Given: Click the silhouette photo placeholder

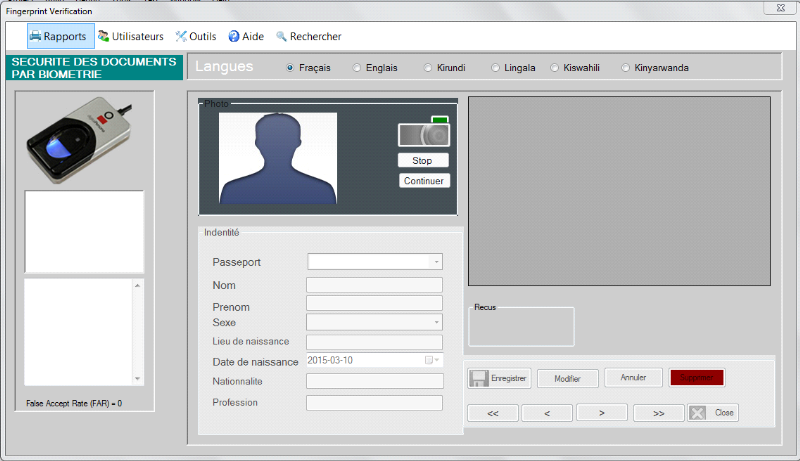Looking at the screenshot, I should (x=278, y=158).
